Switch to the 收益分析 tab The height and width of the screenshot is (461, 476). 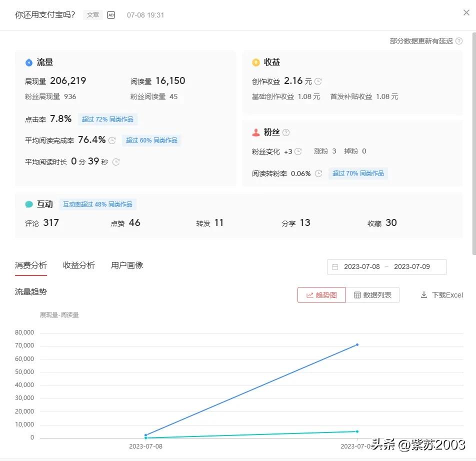pos(78,265)
